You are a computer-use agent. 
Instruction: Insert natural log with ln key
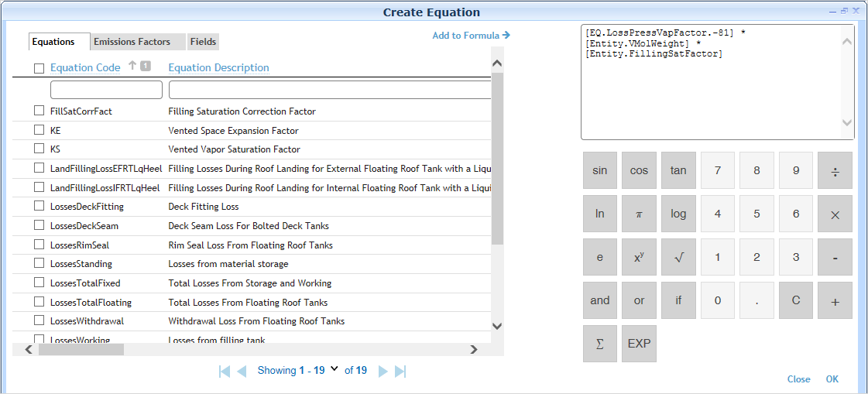599,214
